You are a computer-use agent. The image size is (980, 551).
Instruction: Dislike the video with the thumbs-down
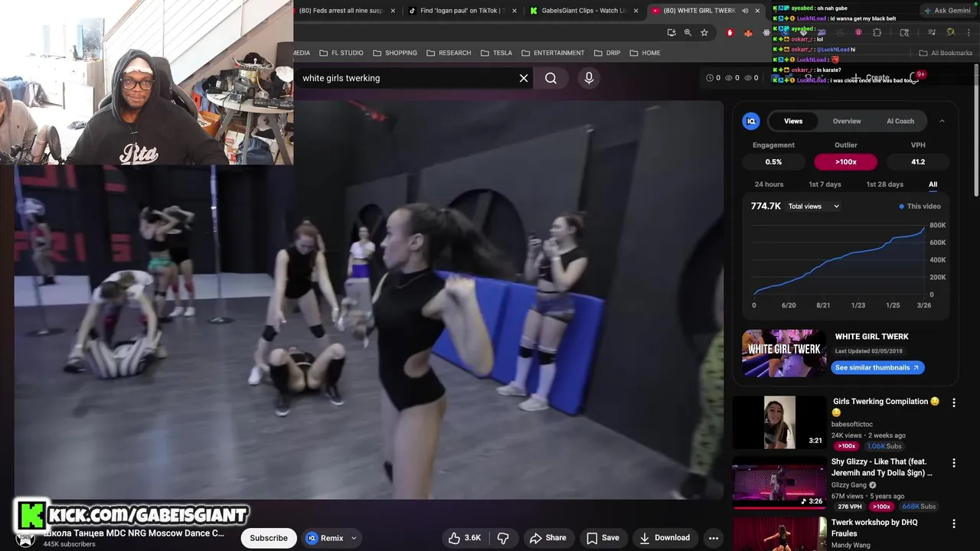click(503, 538)
